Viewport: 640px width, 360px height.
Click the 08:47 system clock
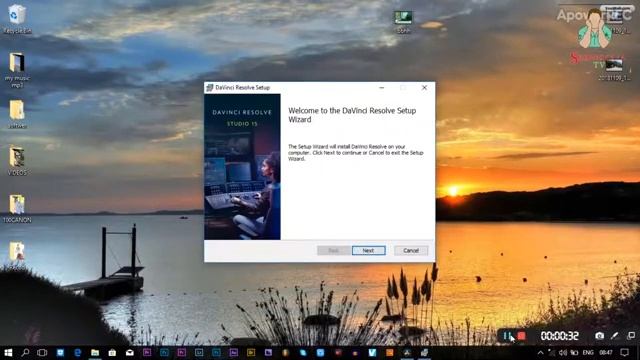[606, 352]
